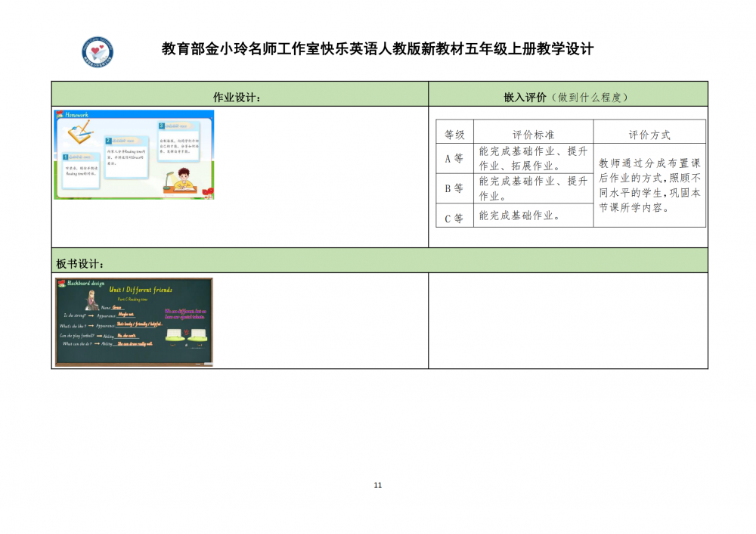Click the page title heading text
Image resolution: width=756 pixels, height=534 pixels.
click(377, 48)
